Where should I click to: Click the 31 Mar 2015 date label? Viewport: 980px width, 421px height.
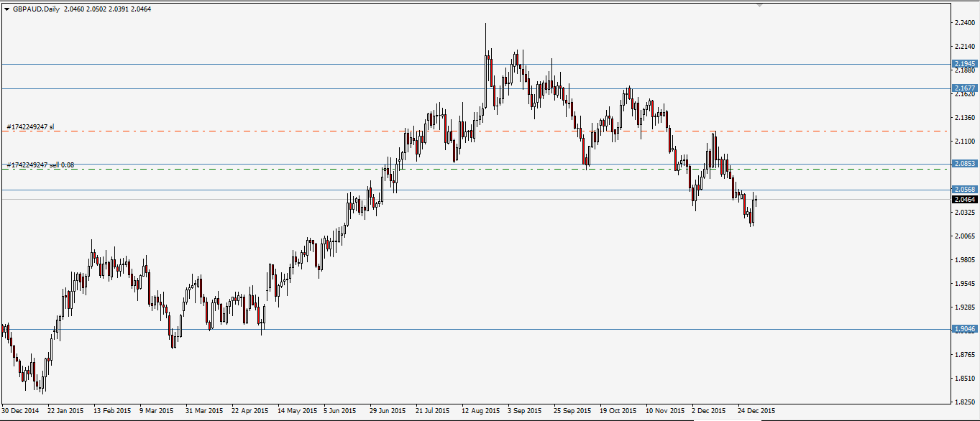pyautogui.click(x=204, y=411)
